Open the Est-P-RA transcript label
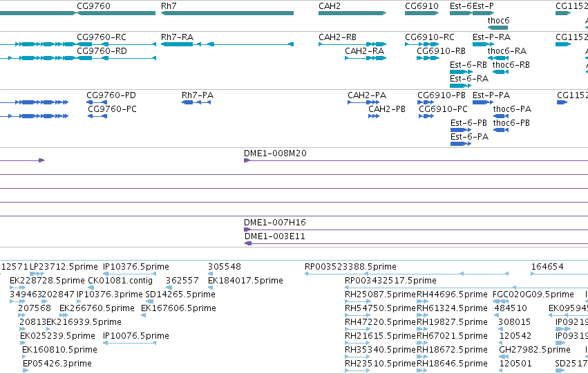 pos(491,37)
